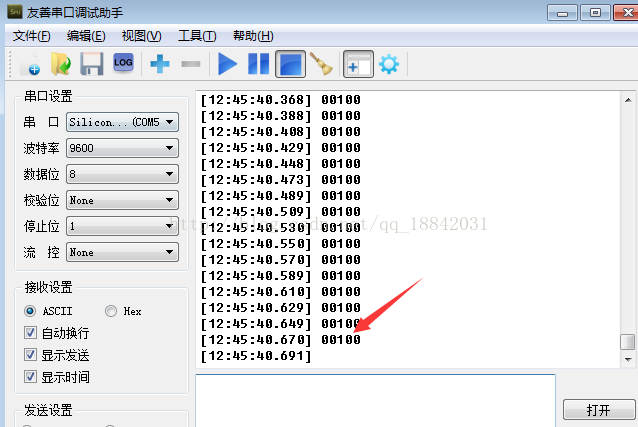Expand the 串口 port dropdown showing COM5
The height and width of the screenshot is (427, 638).
tap(122, 122)
